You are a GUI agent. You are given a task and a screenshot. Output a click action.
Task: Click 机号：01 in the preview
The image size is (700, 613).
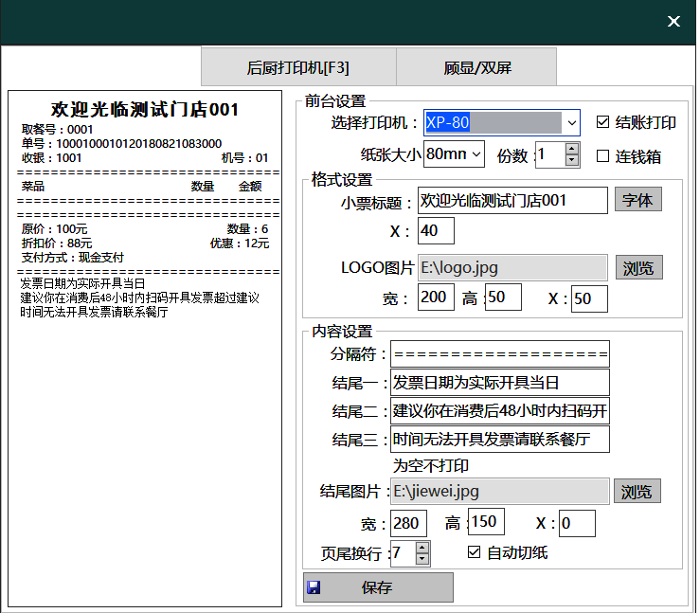244,158
